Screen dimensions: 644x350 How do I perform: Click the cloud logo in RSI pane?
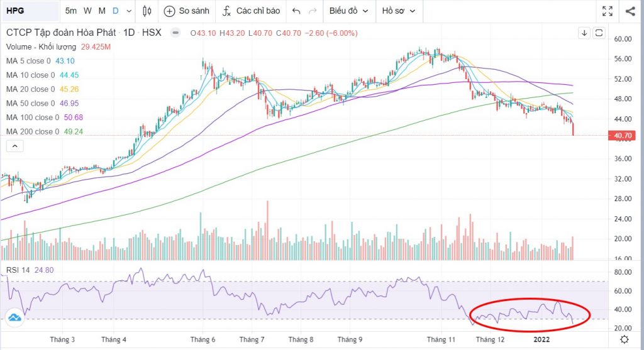click(14, 317)
